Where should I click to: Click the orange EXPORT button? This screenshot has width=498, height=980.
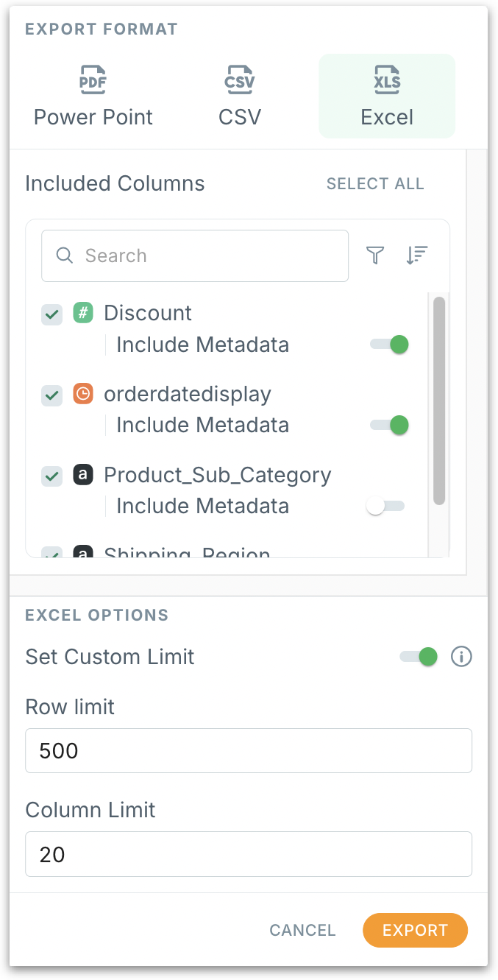[415, 930]
